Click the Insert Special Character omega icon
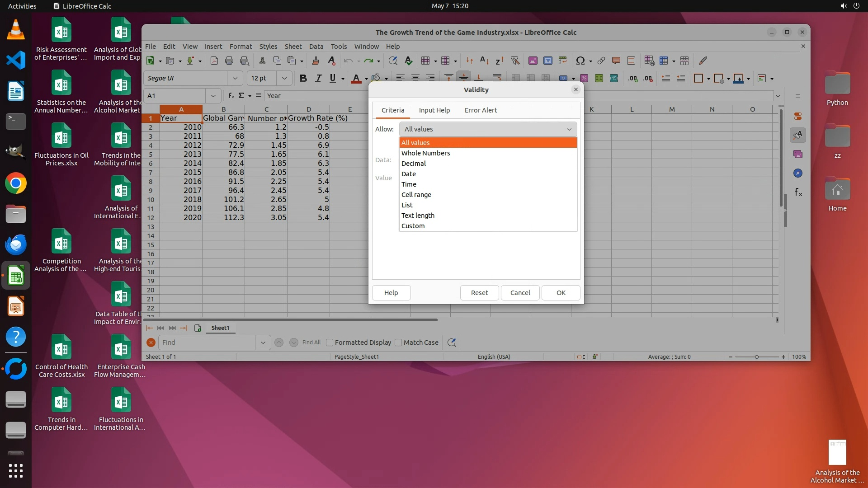The width and height of the screenshot is (868, 488). 580,61
